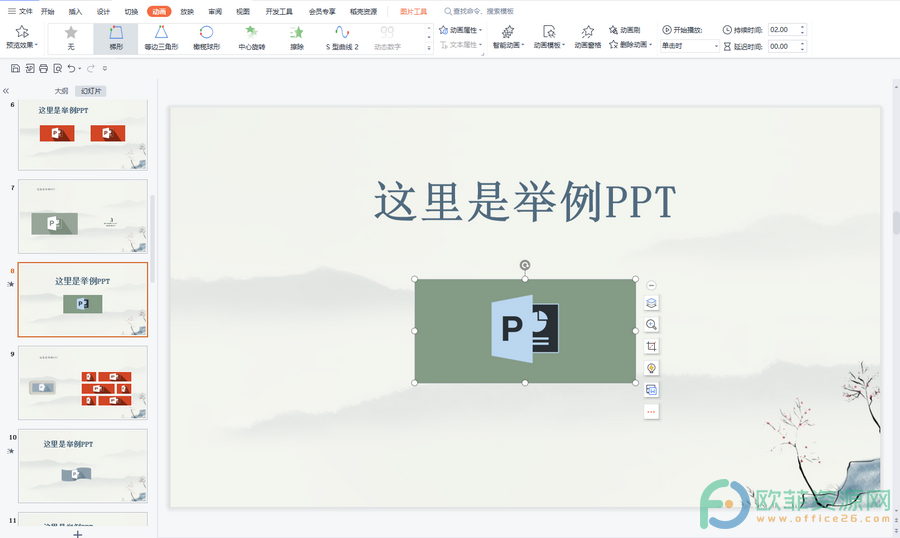Click the search commands box

click(x=479, y=11)
